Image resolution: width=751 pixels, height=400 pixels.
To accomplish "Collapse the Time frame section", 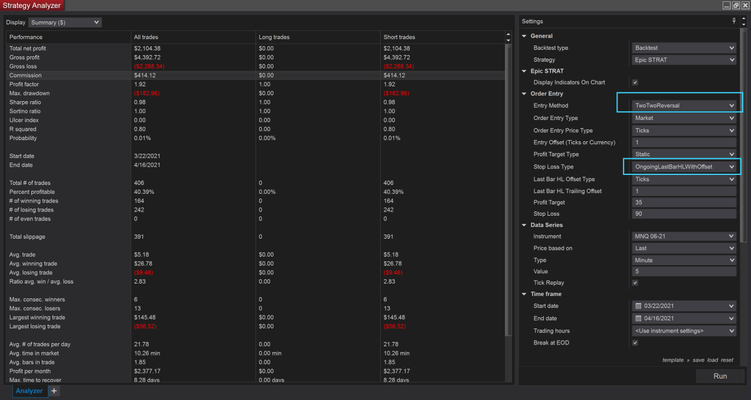I will pyautogui.click(x=523, y=294).
